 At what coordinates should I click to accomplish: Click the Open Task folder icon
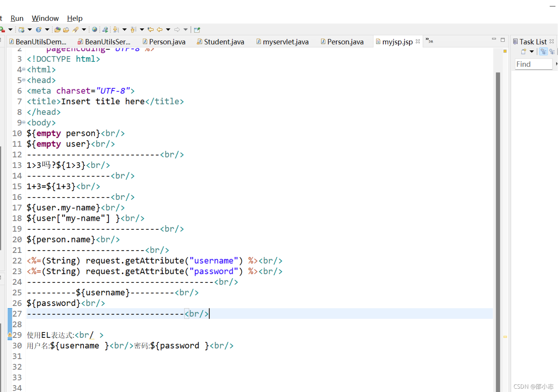(66, 30)
